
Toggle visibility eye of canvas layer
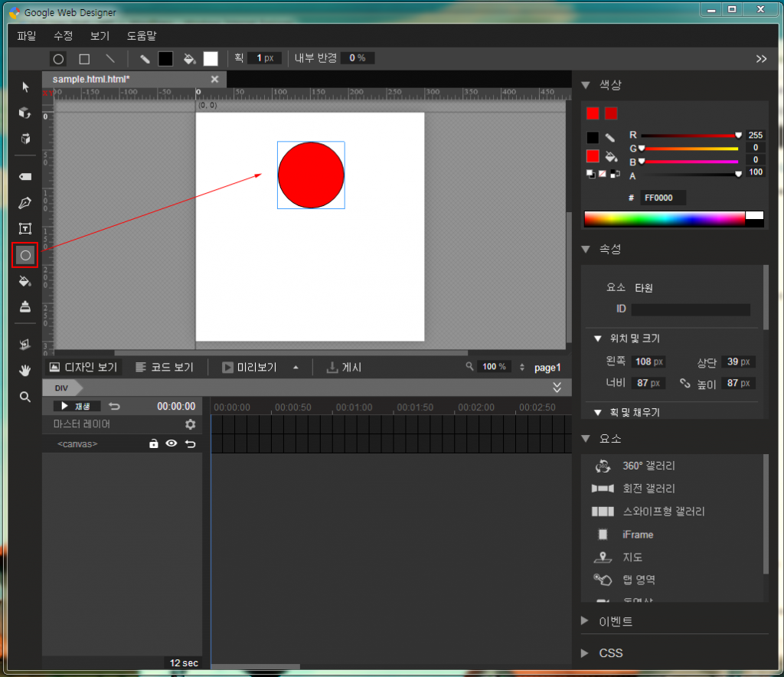coord(171,443)
